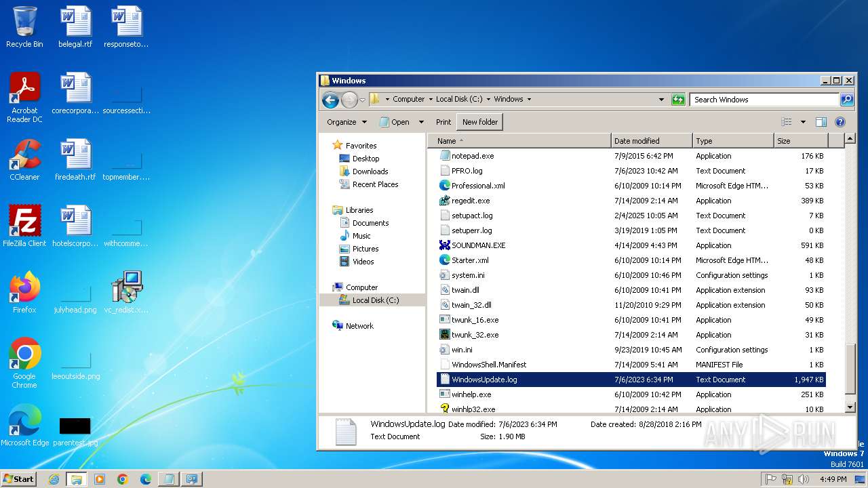Viewport: 868px width, 488px height.
Task: Open Videos library in navigation pane
Action: click(363, 262)
